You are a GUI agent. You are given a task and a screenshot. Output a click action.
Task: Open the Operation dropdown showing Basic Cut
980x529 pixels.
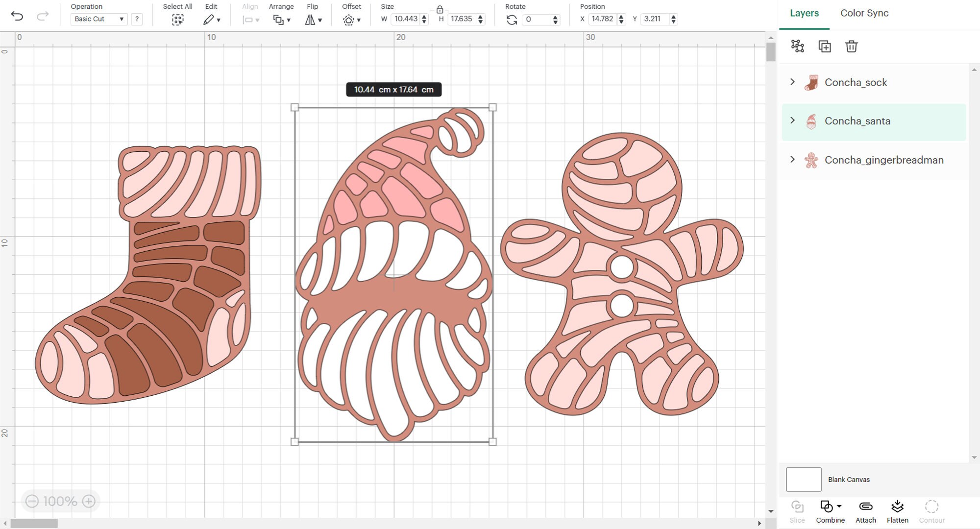(x=98, y=19)
